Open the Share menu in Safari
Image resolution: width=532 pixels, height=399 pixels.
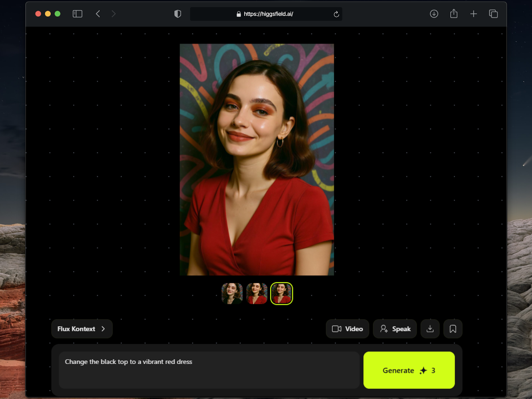coord(454,14)
